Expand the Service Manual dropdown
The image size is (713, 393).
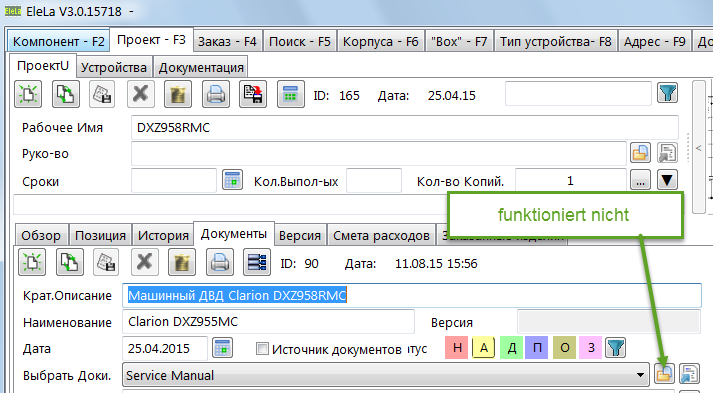[x=640, y=375]
